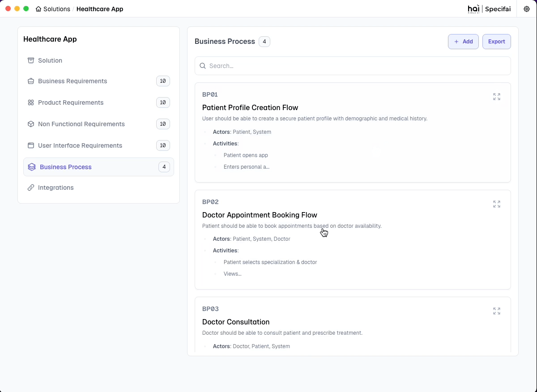The width and height of the screenshot is (537, 392).
Task: Click BP03 description about prescribing treatment
Action: click(x=282, y=333)
